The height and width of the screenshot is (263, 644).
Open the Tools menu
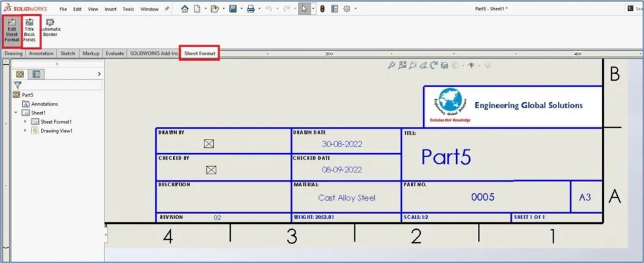[x=128, y=9]
